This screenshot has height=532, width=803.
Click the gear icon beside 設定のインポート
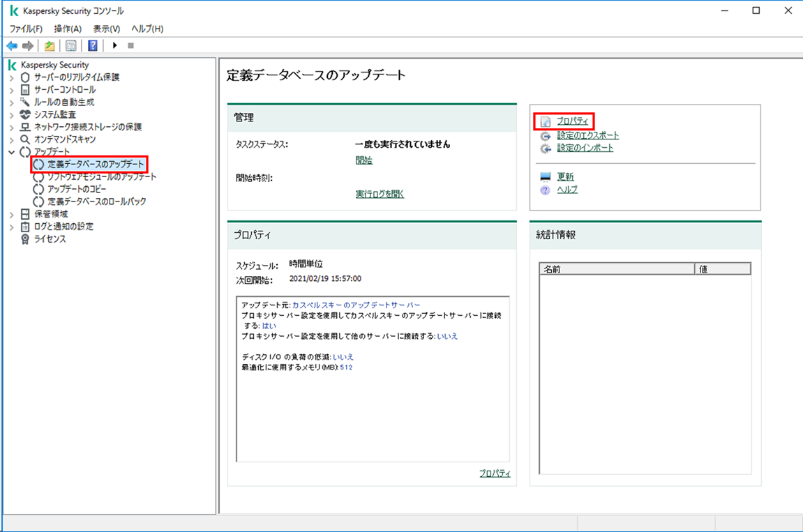click(x=546, y=149)
